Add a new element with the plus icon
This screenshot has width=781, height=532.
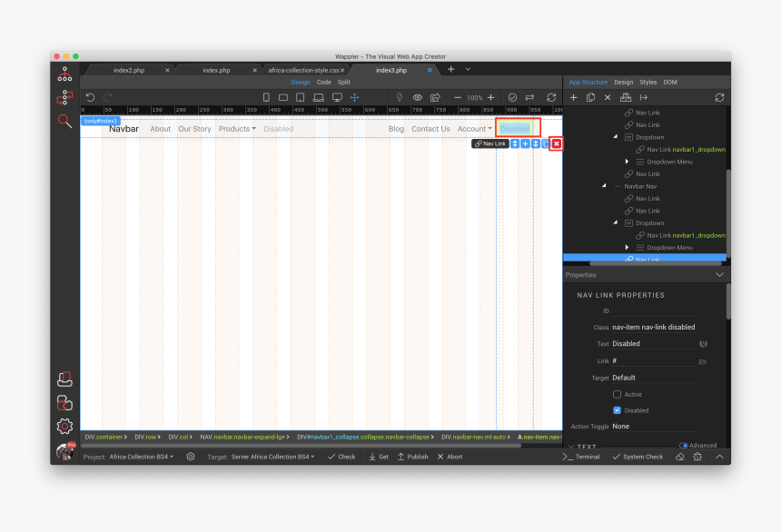(x=573, y=97)
